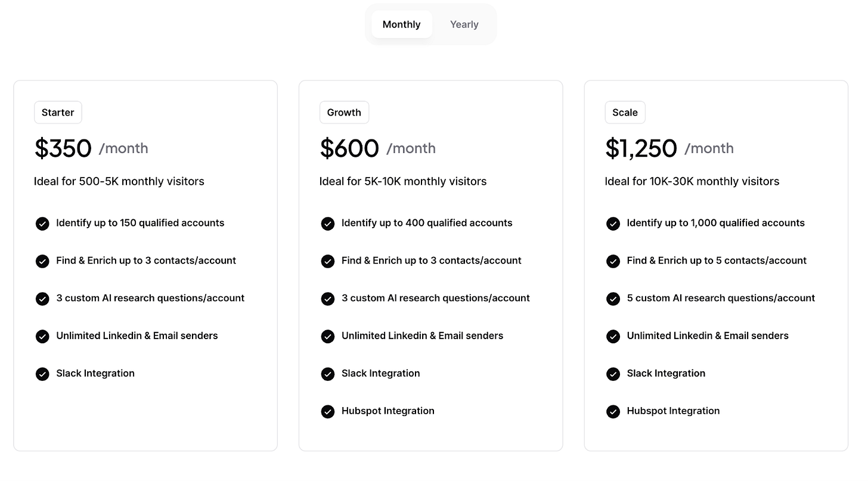The height and width of the screenshot is (481, 868).
Task: Click the Scale plan badge
Action: [x=625, y=113]
